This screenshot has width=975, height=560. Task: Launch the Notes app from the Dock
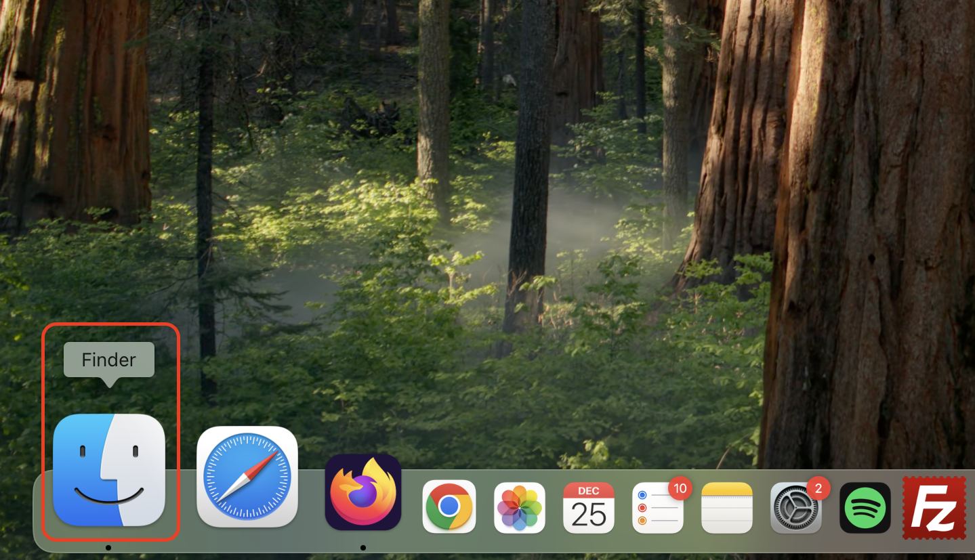click(726, 507)
